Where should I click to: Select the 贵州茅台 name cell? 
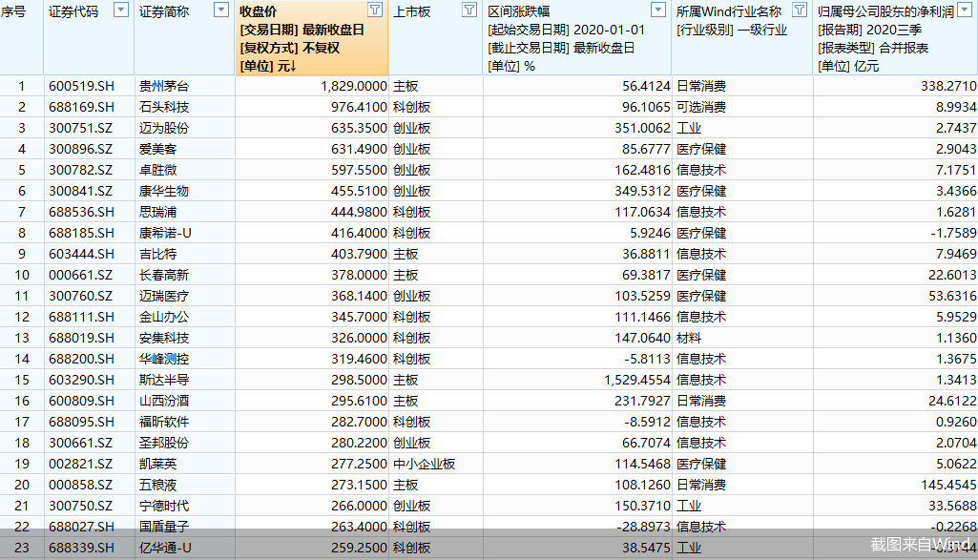164,86
